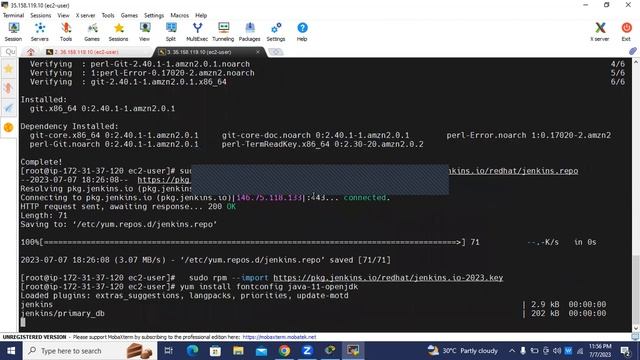
Task: Click the Packages toolbar icon
Action: (249, 31)
